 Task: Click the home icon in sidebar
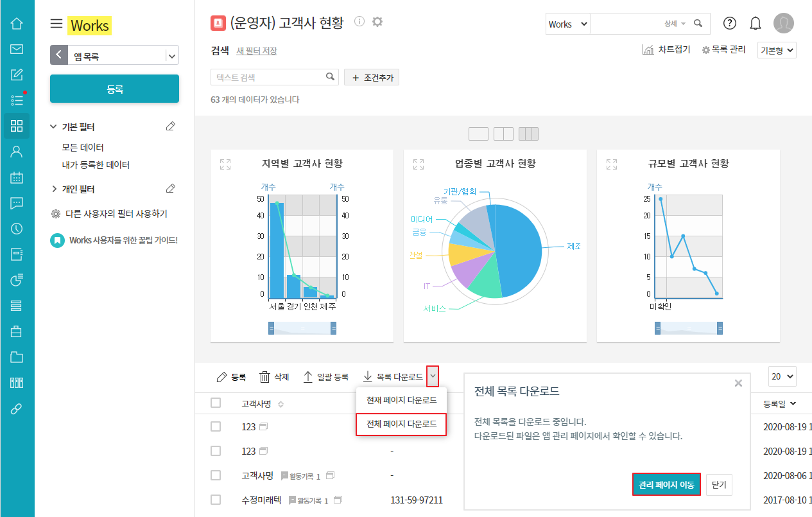(x=17, y=24)
